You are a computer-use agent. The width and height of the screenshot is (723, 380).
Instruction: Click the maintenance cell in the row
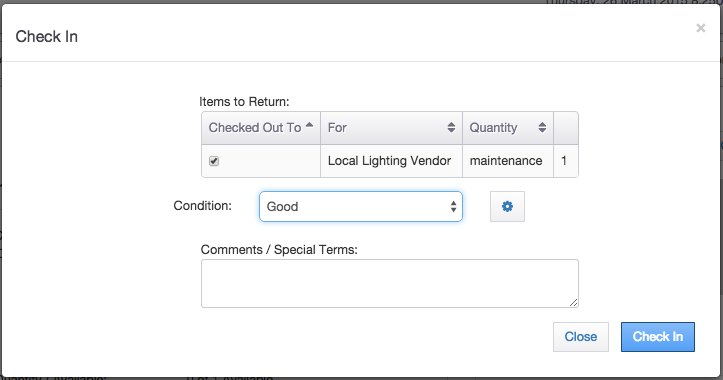click(508, 161)
